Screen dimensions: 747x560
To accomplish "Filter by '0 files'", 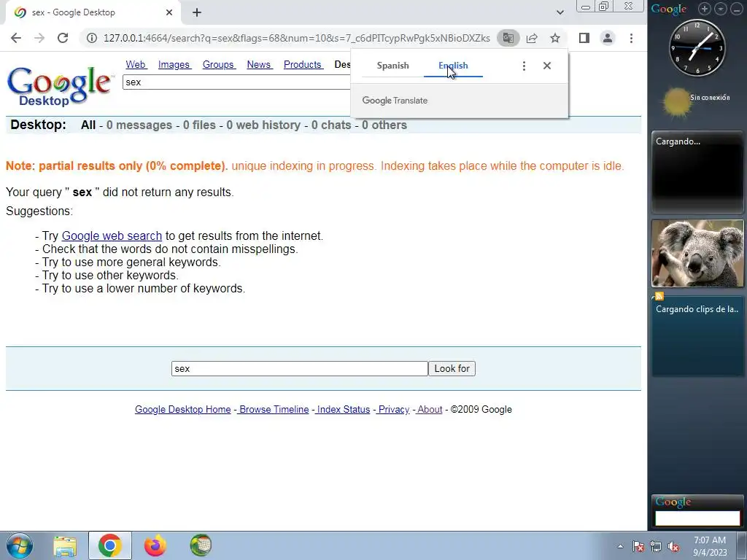I will coord(199,125).
